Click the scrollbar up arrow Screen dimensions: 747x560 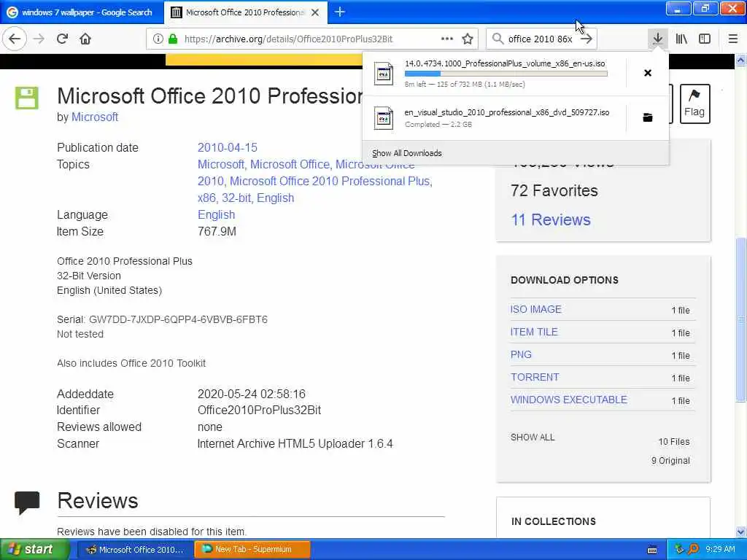(x=741, y=61)
